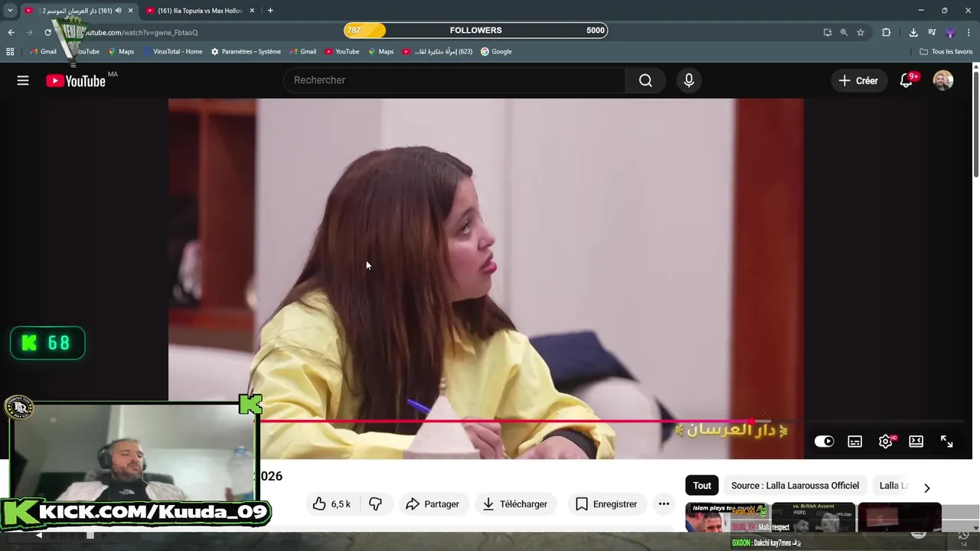Dislike the video with thumbs-down
This screenshot has width=980, height=551.
375,504
